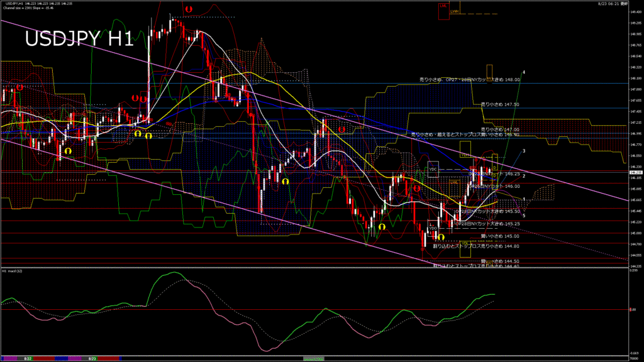The width and height of the screenshot is (644, 362).
Task: Click the red arrow marker above the highest price peak
Action: pos(189,9)
